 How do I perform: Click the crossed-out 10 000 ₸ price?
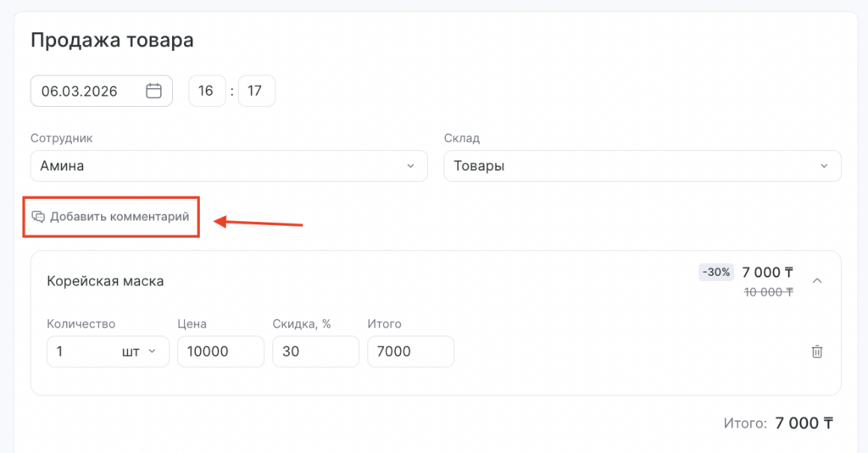pos(768,291)
